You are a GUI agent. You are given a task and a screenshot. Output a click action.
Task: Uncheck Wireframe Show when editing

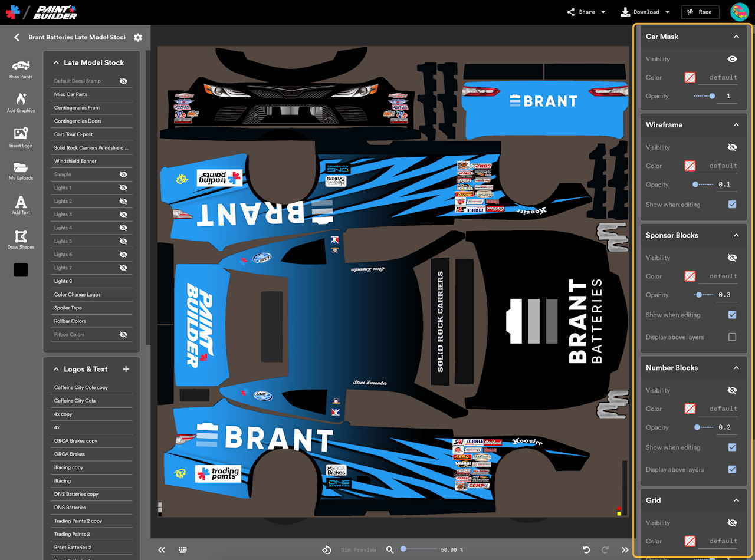732,205
